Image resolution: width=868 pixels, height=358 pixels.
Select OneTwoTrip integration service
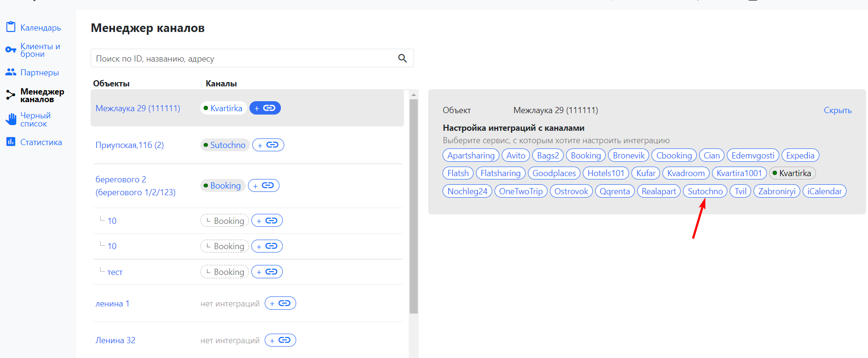pos(521,191)
